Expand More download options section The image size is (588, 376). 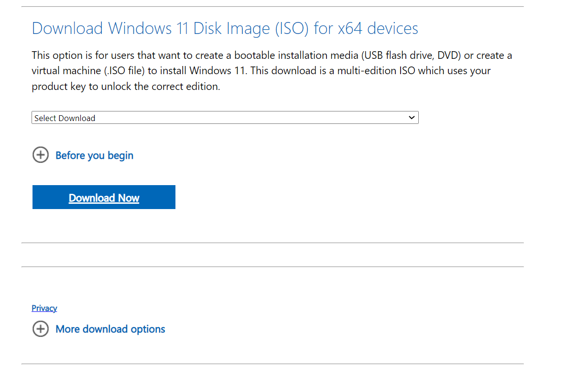point(110,329)
